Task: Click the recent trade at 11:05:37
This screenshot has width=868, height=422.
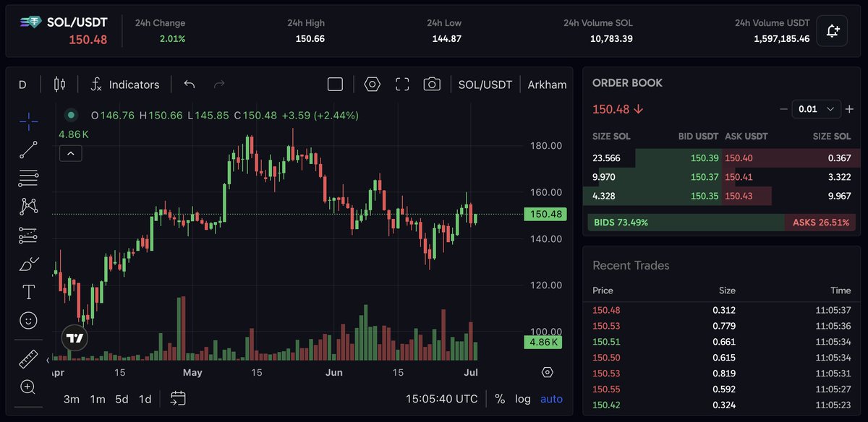Action: [722, 310]
